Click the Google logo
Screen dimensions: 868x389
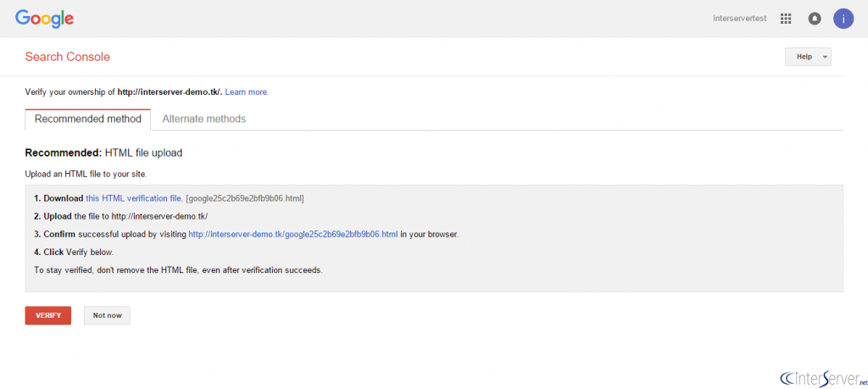tap(44, 19)
